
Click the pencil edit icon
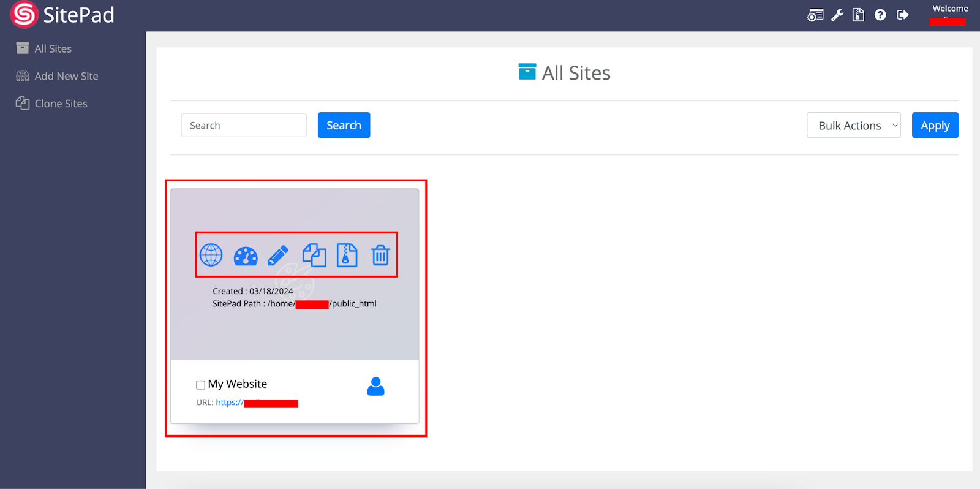tap(278, 256)
